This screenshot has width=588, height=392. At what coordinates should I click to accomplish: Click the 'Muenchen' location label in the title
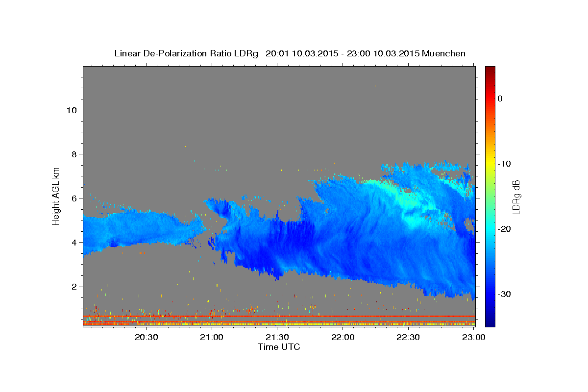click(x=443, y=53)
